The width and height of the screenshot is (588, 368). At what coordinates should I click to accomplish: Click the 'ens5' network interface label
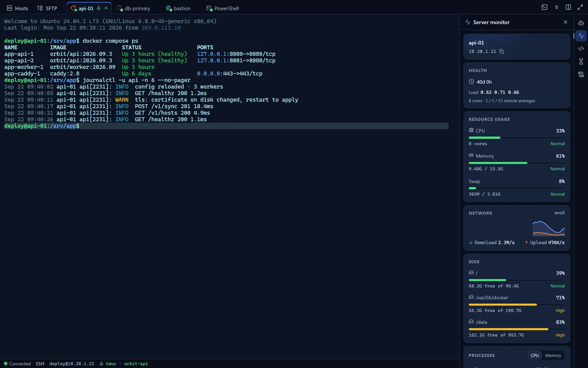point(559,213)
